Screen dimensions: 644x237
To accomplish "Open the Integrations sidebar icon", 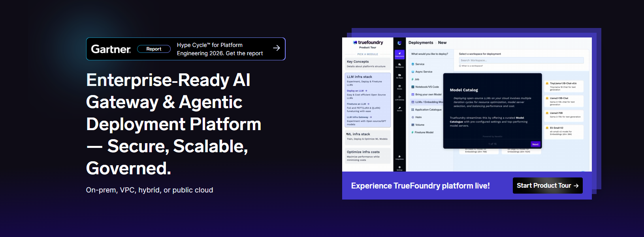I will click(x=399, y=157).
